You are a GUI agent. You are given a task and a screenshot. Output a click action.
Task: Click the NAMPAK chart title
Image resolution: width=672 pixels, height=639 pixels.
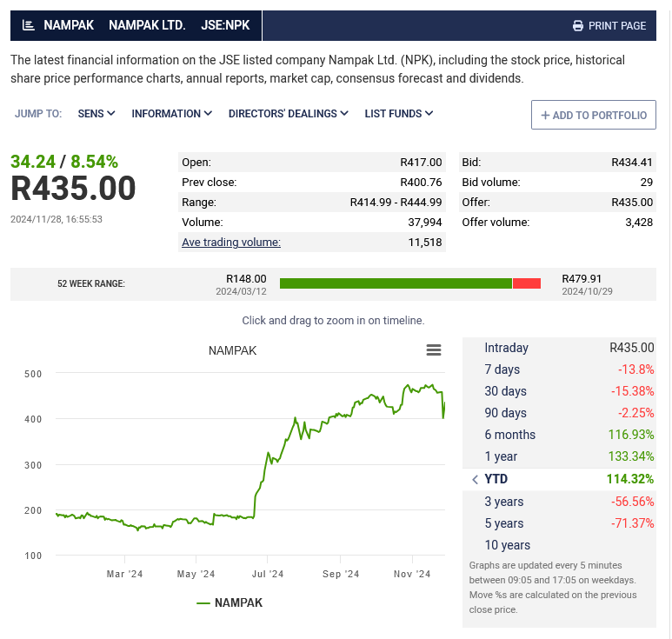232,350
